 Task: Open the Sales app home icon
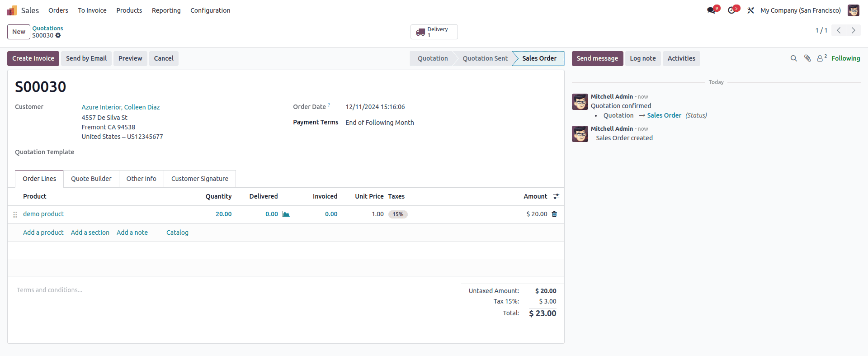pos(12,10)
